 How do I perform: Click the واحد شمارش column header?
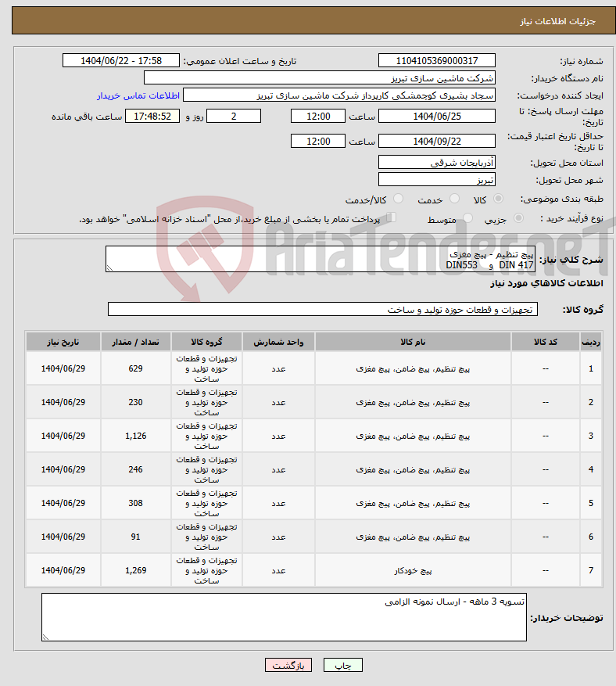(278, 342)
